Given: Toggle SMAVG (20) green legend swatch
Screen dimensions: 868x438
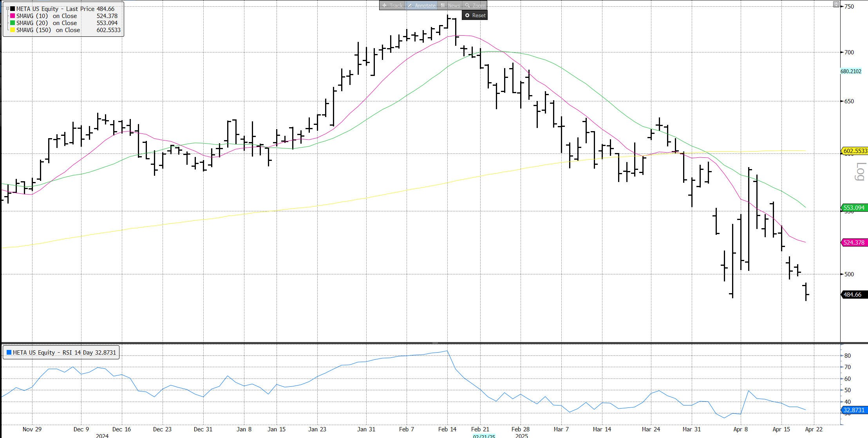Looking at the screenshot, I should point(13,23).
